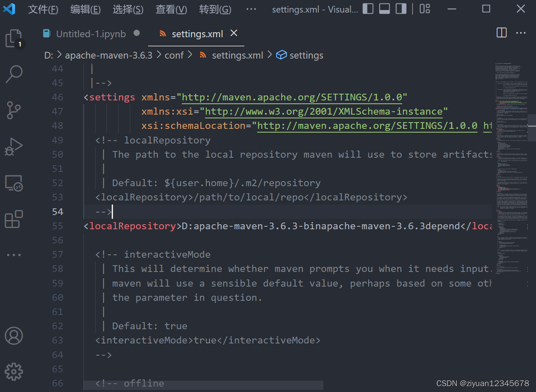Viewport: 536px width, 392px height.
Task: Toggle the bottom panel visibility
Action: (384, 9)
